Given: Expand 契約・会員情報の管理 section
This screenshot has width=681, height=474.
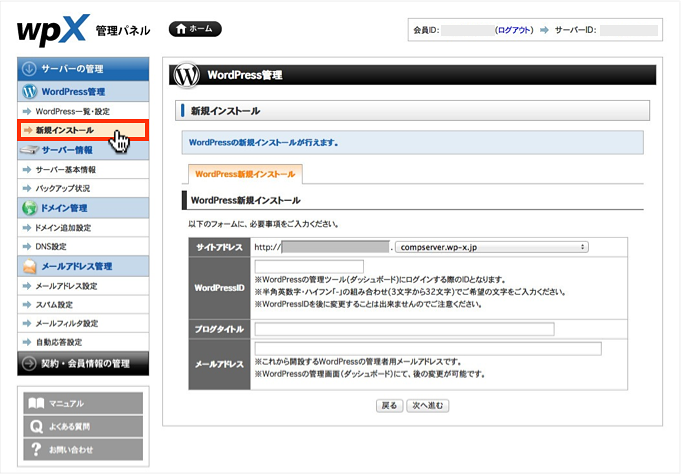Looking at the screenshot, I should pyautogui.click(x=83, y=363).
